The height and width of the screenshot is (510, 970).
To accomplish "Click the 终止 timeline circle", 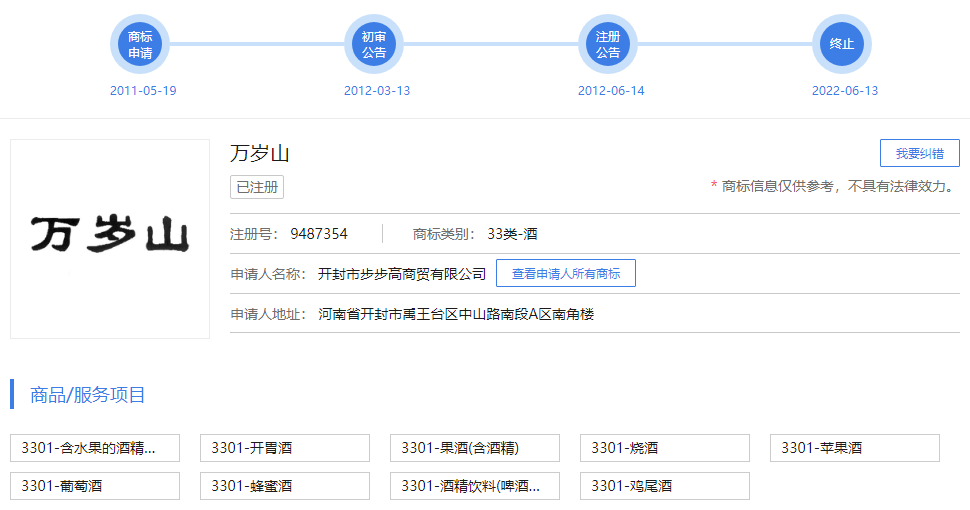I will click(841, 45).
